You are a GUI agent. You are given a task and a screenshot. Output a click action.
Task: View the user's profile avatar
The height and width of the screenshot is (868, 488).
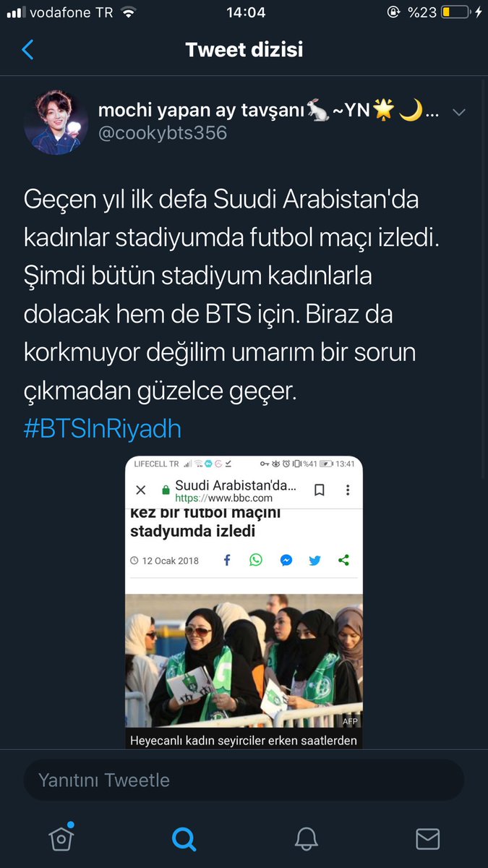[x=52, y=122]
